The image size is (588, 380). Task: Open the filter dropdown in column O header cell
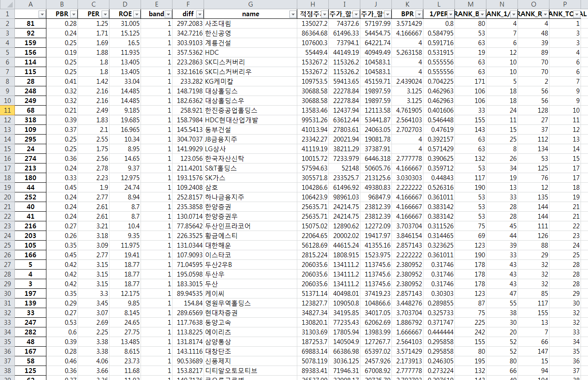pyautogui.click(x=545, y=14)
